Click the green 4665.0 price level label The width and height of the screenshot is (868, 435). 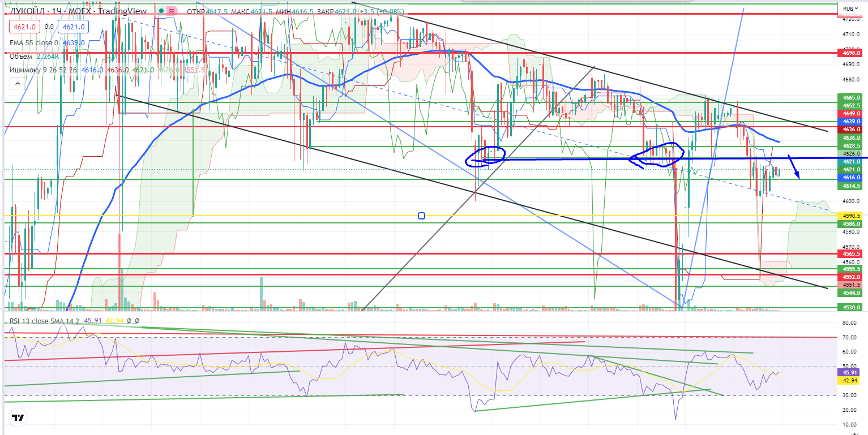[x=851, y=98]
